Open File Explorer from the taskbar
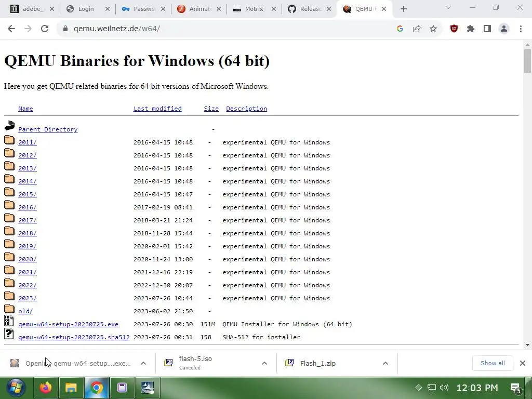 [x=71, y=388]
